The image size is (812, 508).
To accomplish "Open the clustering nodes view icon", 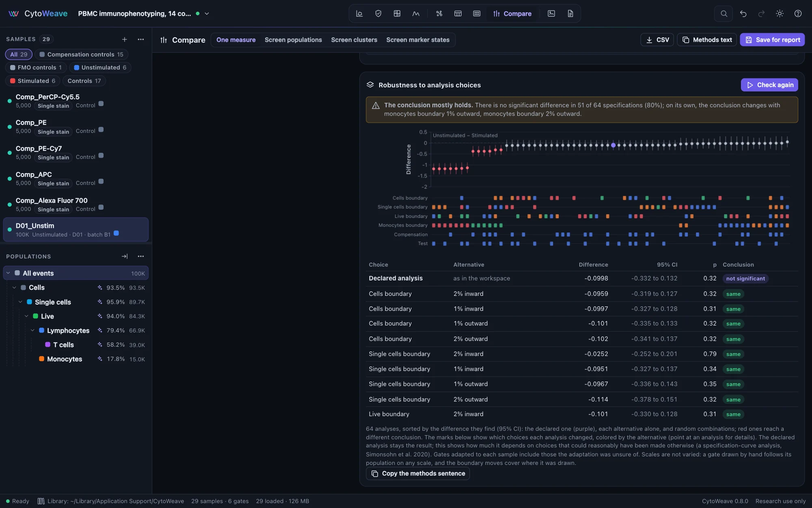I will pyautogui.click(x=439, y=13).
